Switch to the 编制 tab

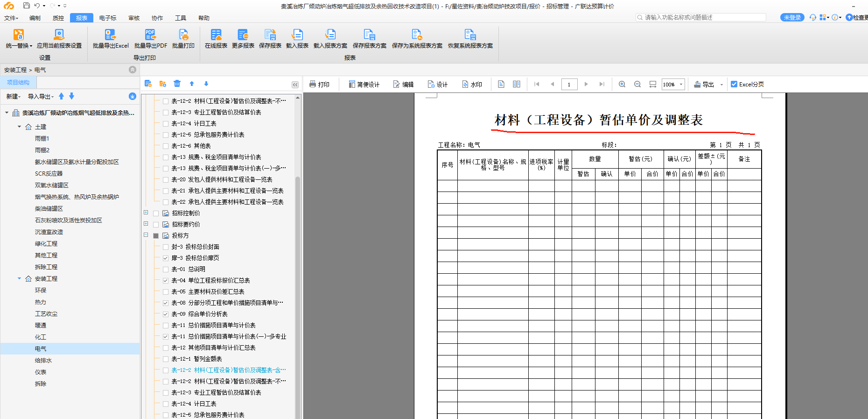pyautogui.click(x=35, y=18)
